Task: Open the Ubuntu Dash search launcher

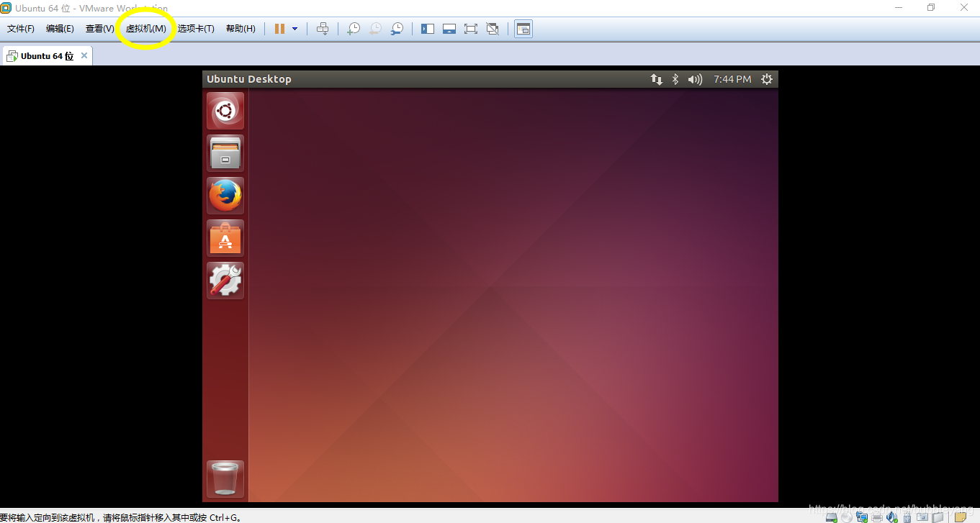Action: click(225, 111)
